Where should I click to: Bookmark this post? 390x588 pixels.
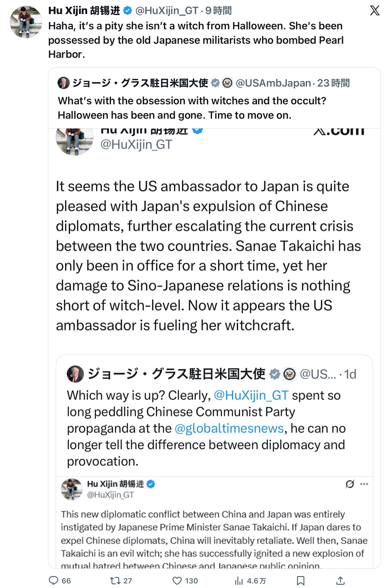click(301, 580)
